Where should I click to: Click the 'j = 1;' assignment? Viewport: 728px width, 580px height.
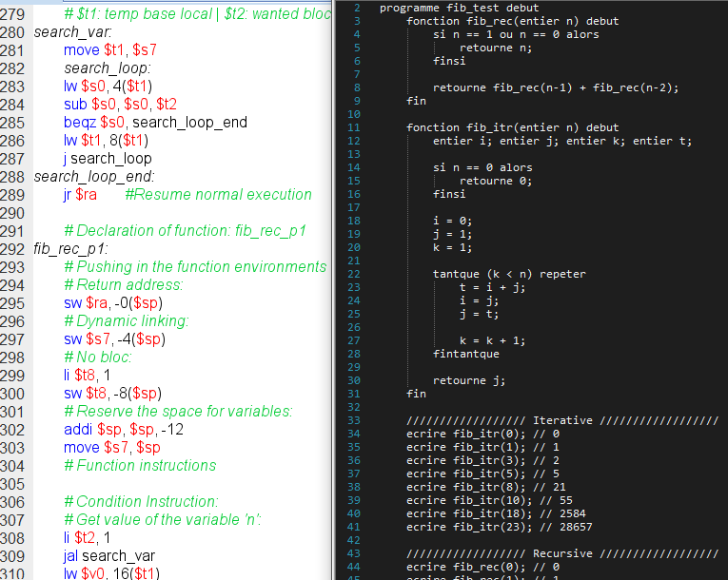click(x=452, y=234)
